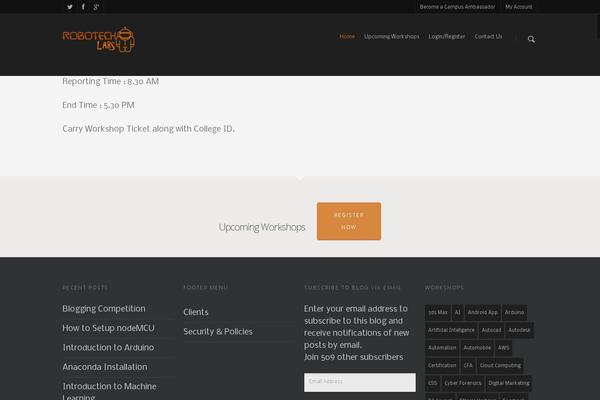Select the CSS workshop tag
This screenshot has height=400, width=600.
432,383
